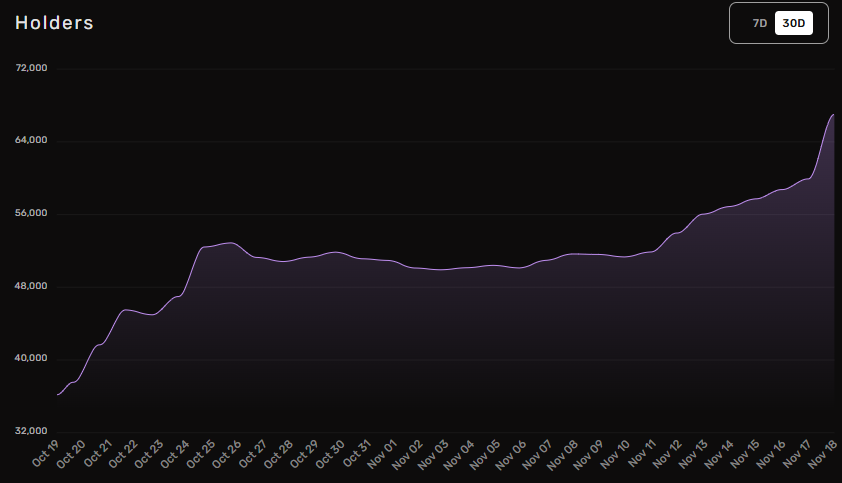
Task: Click the 64,000 y-axis label
Action: pos(32,141)
